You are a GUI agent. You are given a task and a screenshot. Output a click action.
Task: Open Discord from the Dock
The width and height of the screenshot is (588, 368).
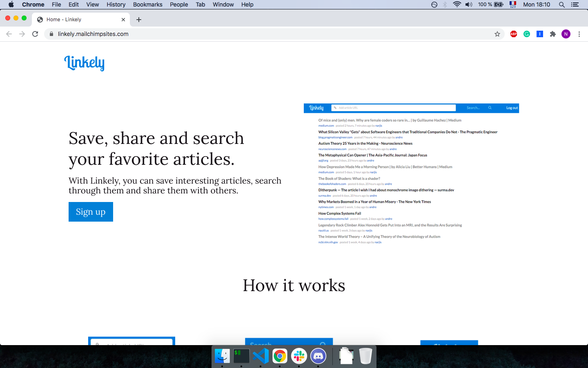coord(318,356)
